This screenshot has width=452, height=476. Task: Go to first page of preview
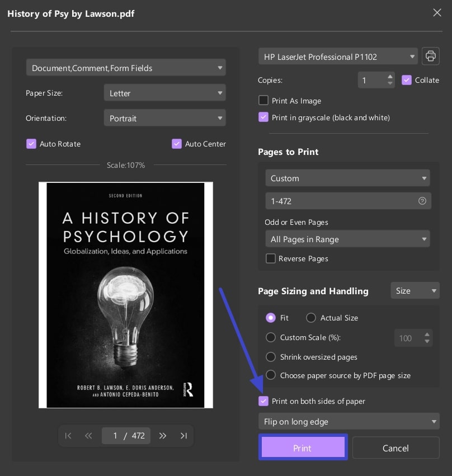coord(68,436)
